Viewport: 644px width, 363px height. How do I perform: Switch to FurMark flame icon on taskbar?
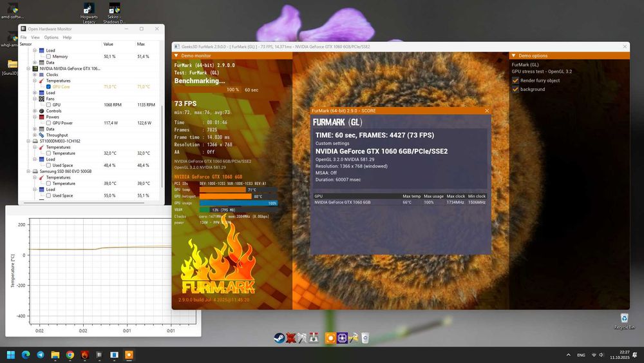click(84, 355)
